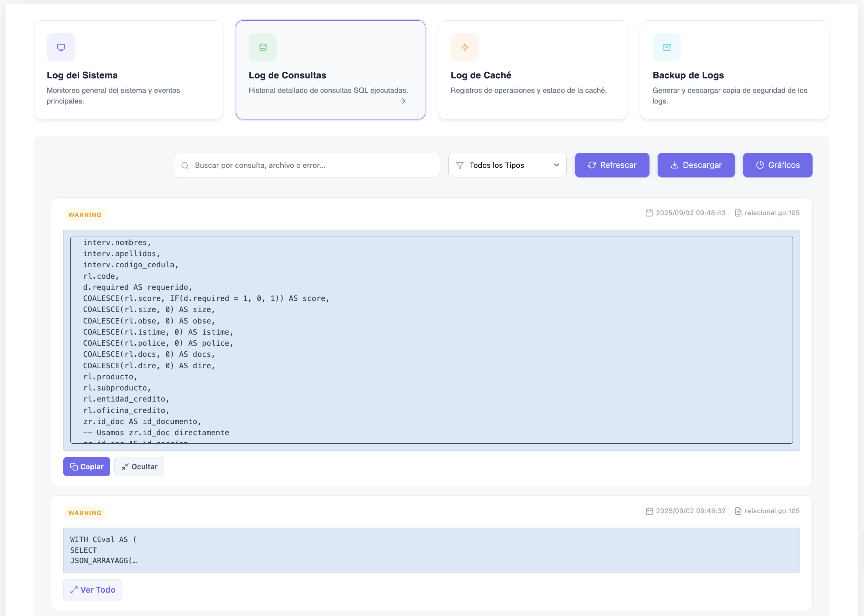This screenshot has width=864, height=616.
Task: Focus the Buscar por consulta search input
Action: pos(311,165)
